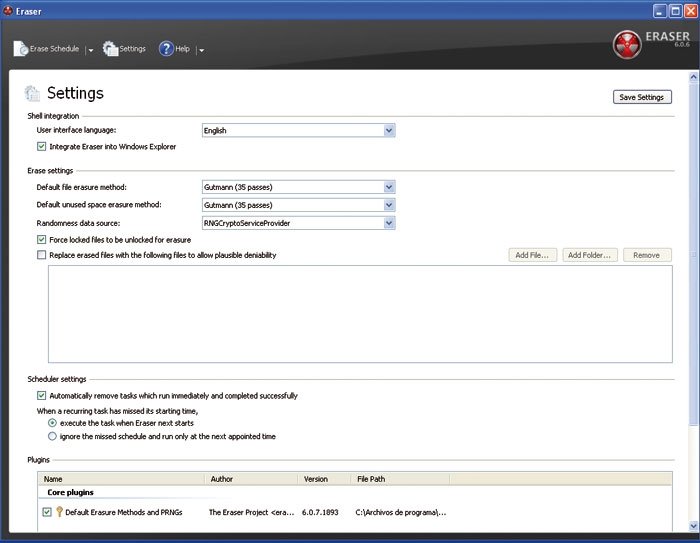Viewport: 700px width, 543px height.
Task: Minimize the Eraser window
Action: coord(659,11)
